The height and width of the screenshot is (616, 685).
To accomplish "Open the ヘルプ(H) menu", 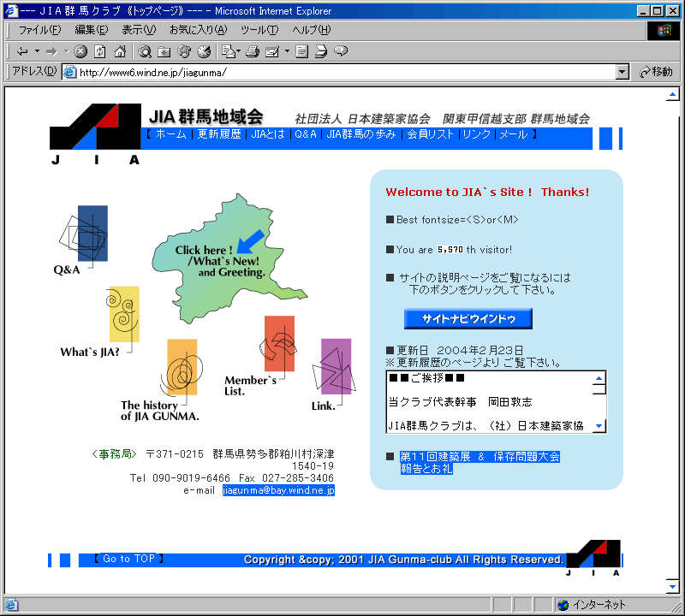I will pos(312,30).
